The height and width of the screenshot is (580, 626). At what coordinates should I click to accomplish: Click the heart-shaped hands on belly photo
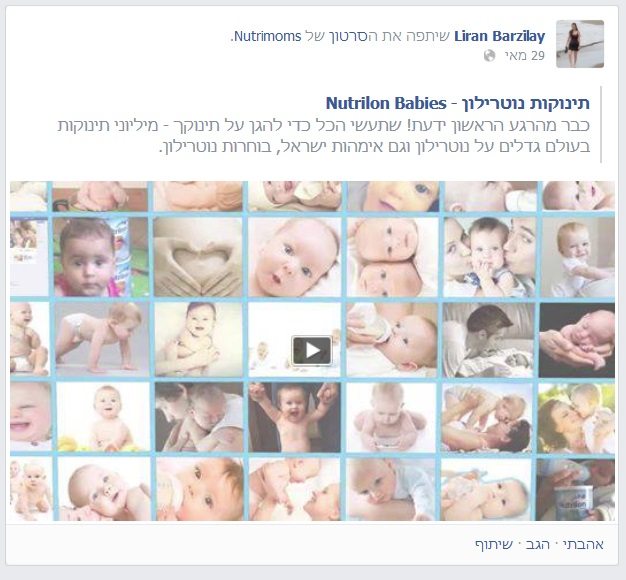[198, 257]
